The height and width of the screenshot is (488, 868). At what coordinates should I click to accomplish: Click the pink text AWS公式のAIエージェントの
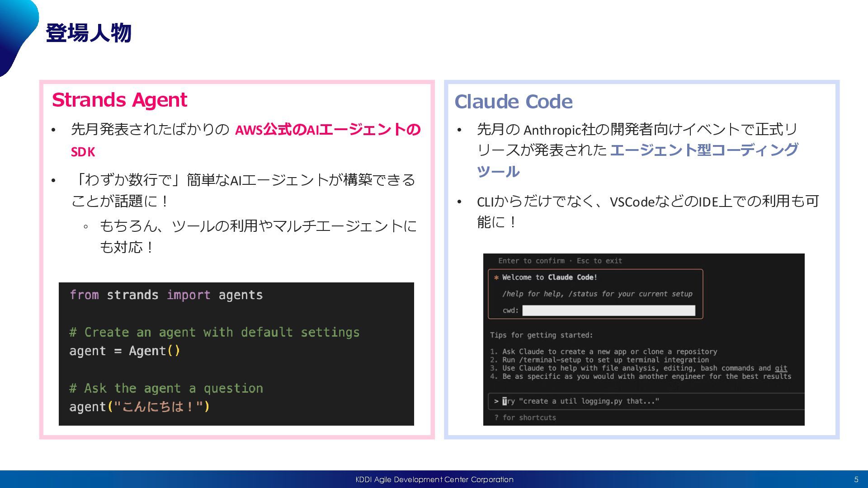tap(328, 130)
